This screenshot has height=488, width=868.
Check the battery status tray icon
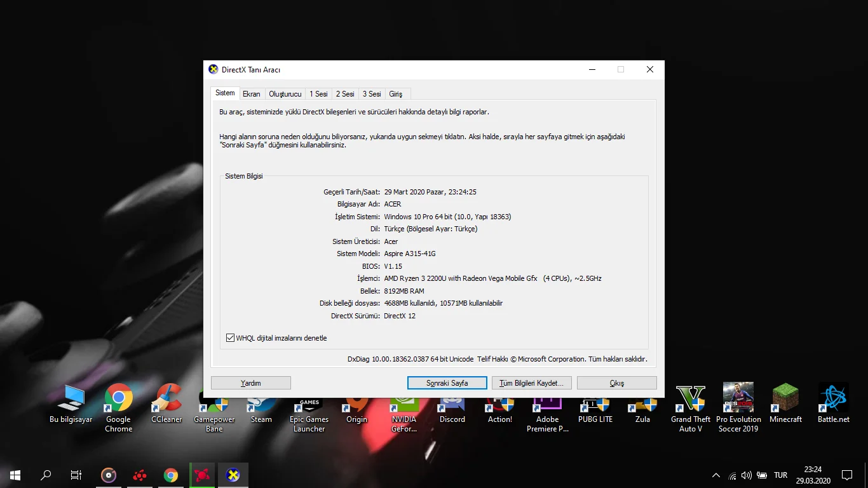click(762, 475)
